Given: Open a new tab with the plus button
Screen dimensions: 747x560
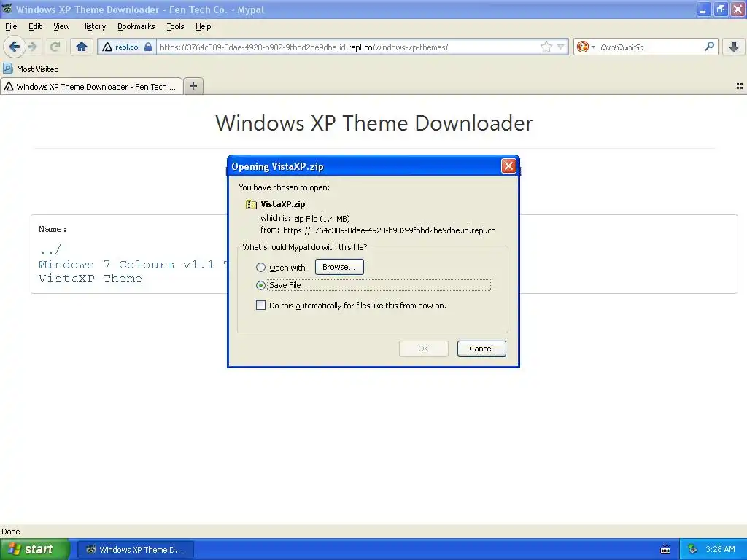Looking at the screenshot, I should (193, 86).
